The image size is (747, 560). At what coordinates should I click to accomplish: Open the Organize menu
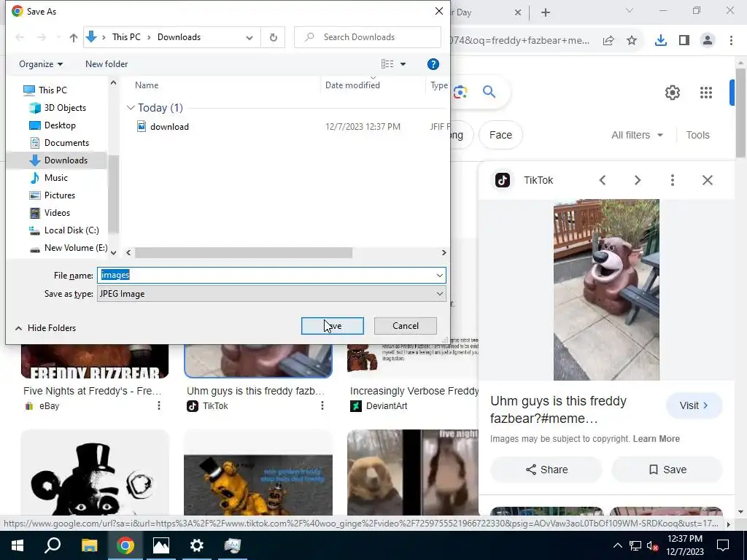click(41, 64)
